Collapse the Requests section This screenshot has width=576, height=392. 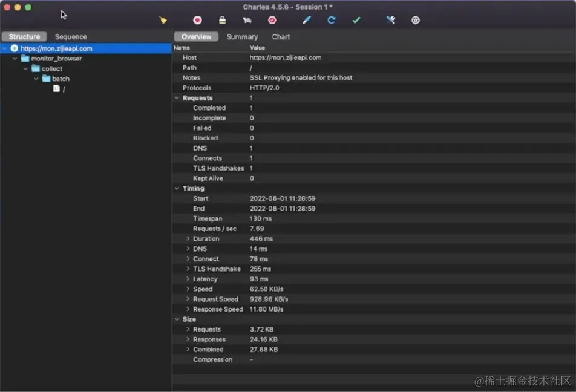(177, 98)
